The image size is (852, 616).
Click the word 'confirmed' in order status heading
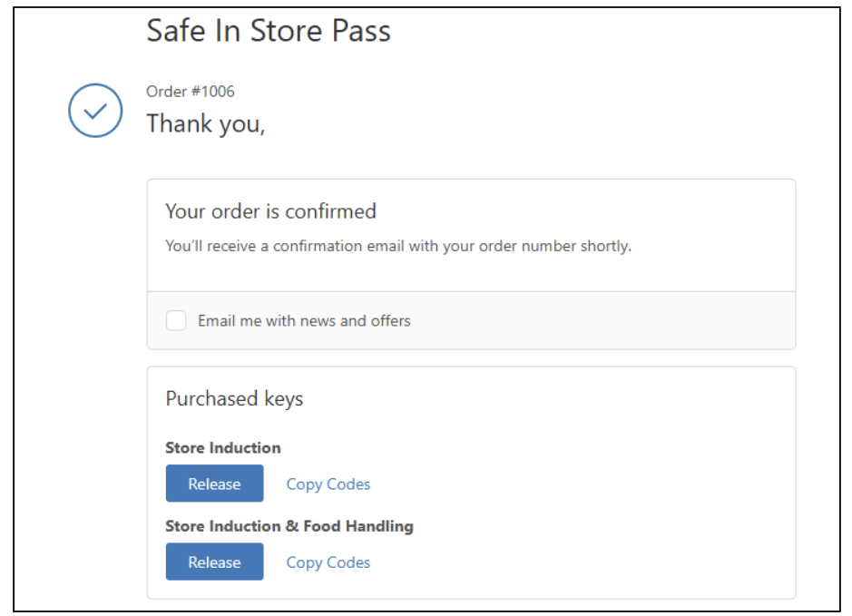[x=330, y=211]
